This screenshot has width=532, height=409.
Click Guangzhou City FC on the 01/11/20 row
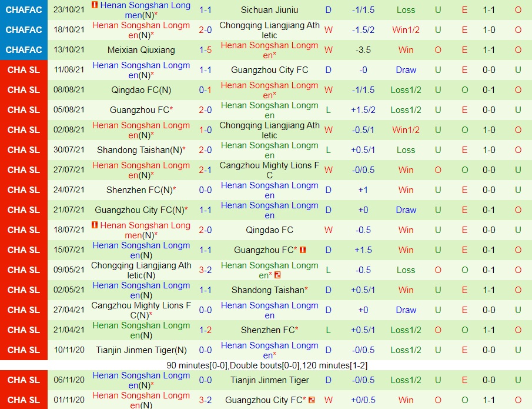click(265, 400)
